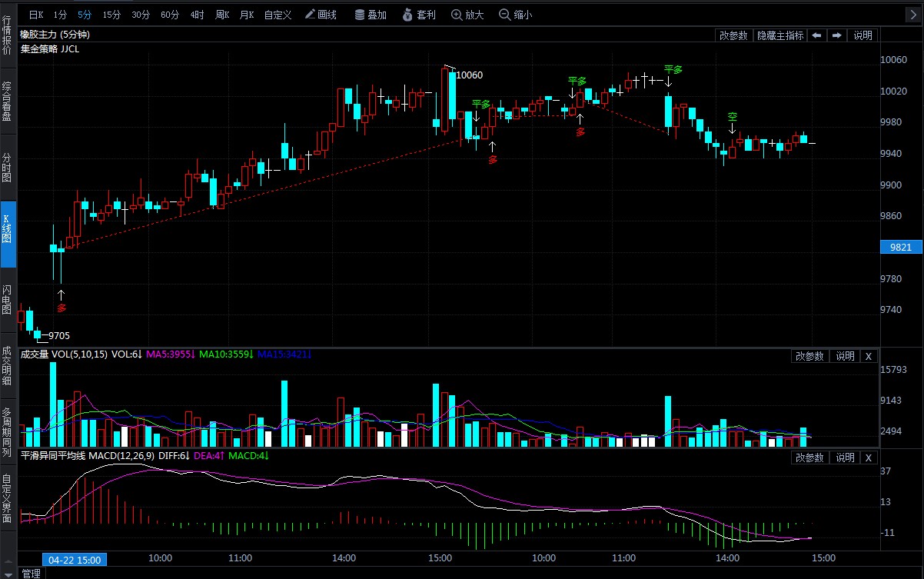Open the 行情报价 sidebar tab
The height and width of the screenshot is (579, 924).
pyautogui.click(x=8, y=34)
